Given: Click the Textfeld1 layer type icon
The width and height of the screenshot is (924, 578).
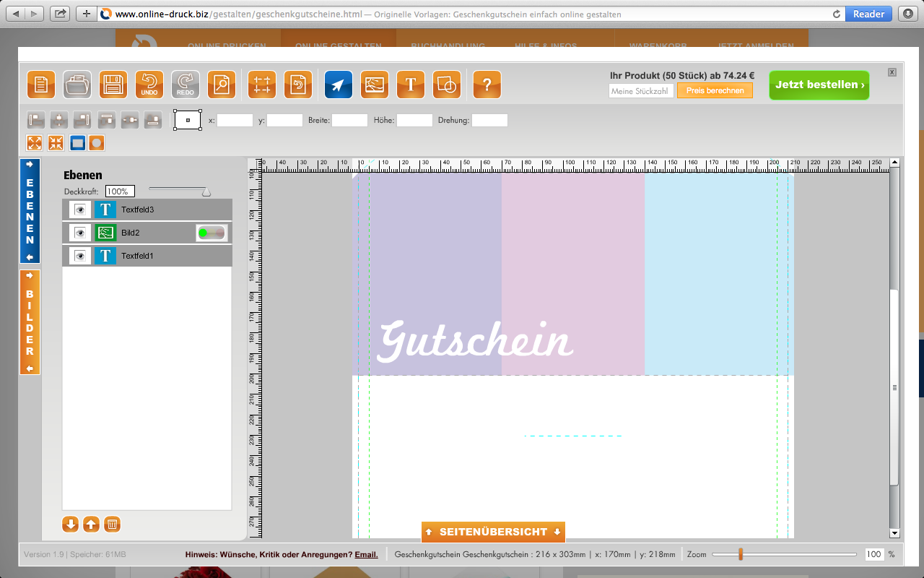Looking at the screenshot, I should (105, 256).
